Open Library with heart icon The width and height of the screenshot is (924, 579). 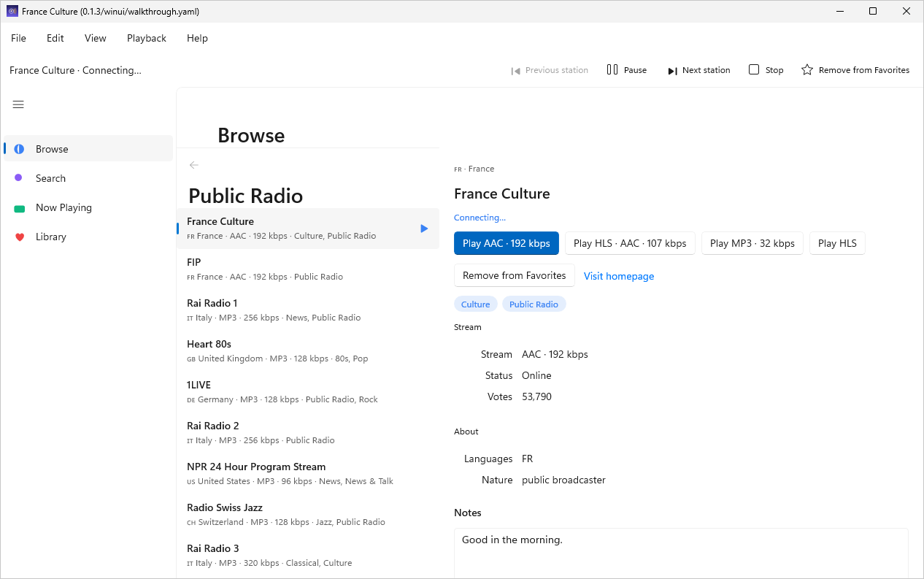point(88,237)
